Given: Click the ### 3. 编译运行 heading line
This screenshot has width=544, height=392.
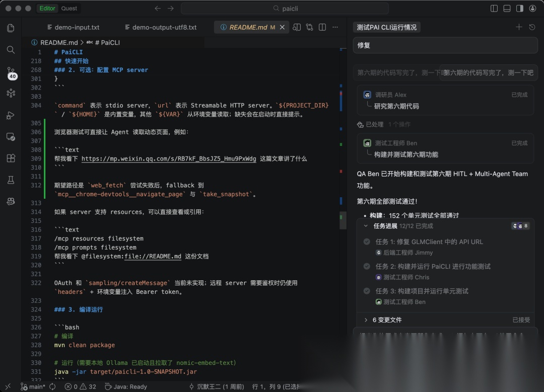Looking at the screenshot, I should (x=79, y=309).
